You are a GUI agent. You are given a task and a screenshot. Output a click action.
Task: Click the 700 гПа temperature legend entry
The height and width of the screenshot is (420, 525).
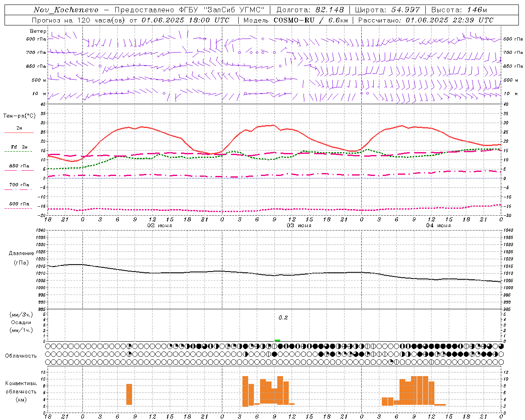19,185
